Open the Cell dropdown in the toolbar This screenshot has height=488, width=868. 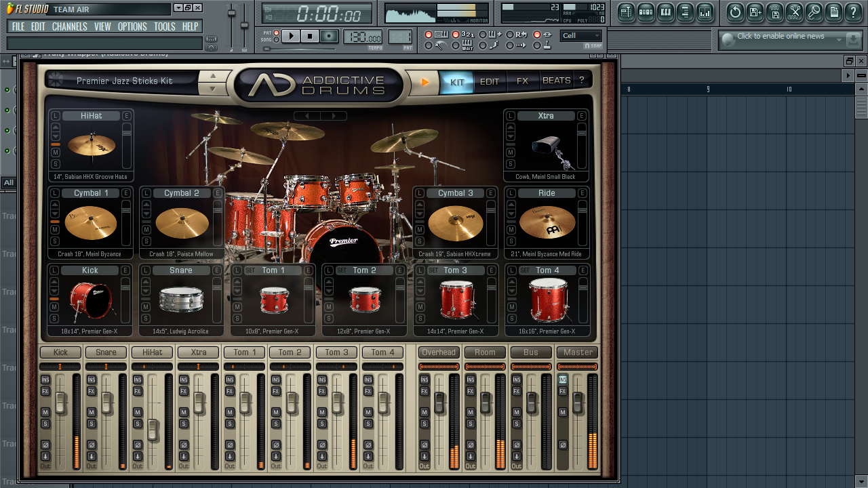580,35
